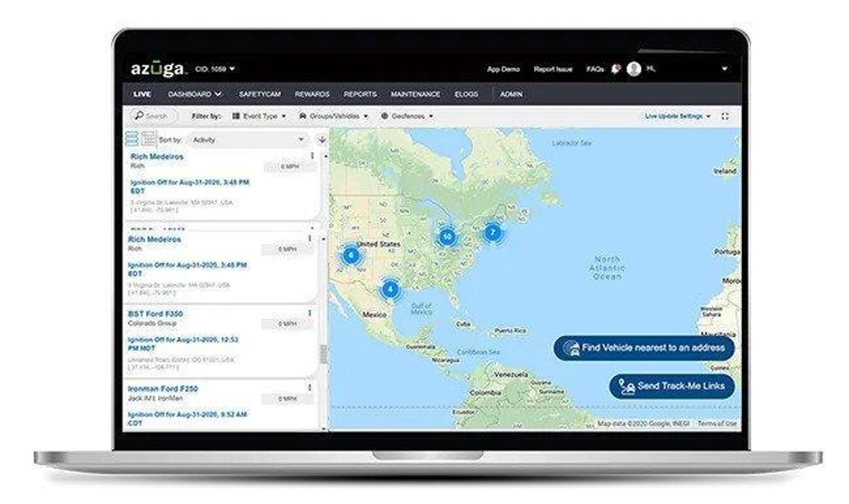
Task: Click the 0 MPH badge of BST Ford F350
Action: [288, 324]
